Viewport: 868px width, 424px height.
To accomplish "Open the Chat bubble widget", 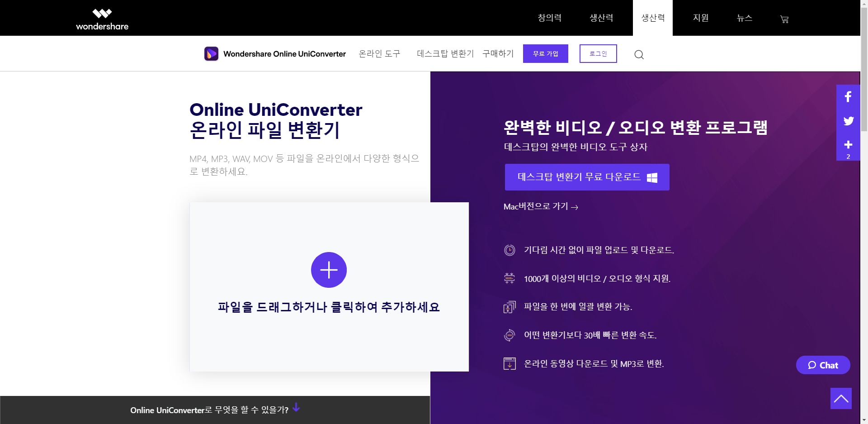I will point(823,365).
